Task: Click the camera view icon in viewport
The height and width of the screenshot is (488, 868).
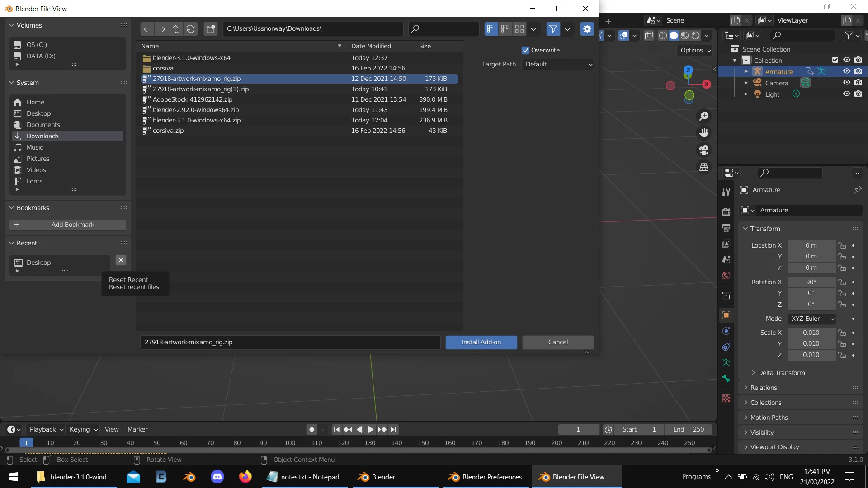Action: point(704,150)
